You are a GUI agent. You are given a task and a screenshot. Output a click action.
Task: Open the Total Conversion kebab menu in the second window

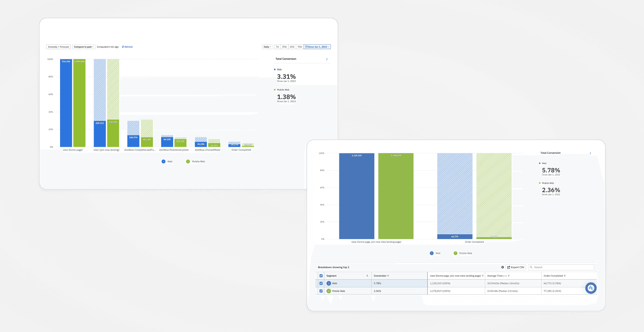[590, 153]
